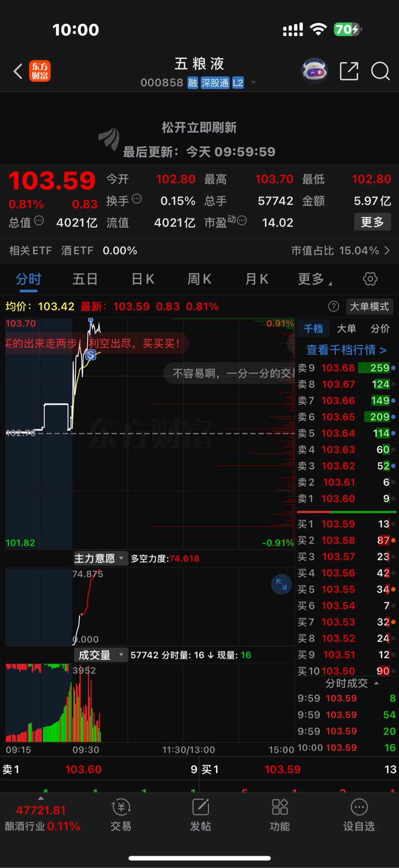Open the robot assistant avatar
399x868 pixels.
coord(315,71)
